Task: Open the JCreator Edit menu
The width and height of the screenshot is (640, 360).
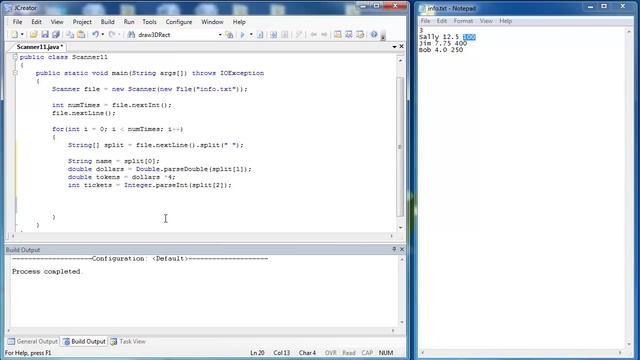Action: 36,22
